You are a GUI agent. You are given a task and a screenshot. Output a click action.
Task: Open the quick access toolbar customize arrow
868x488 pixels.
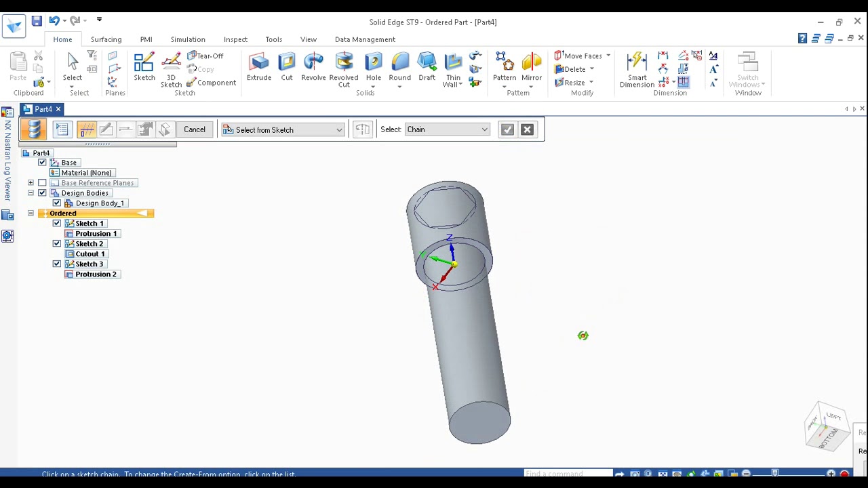99,20
